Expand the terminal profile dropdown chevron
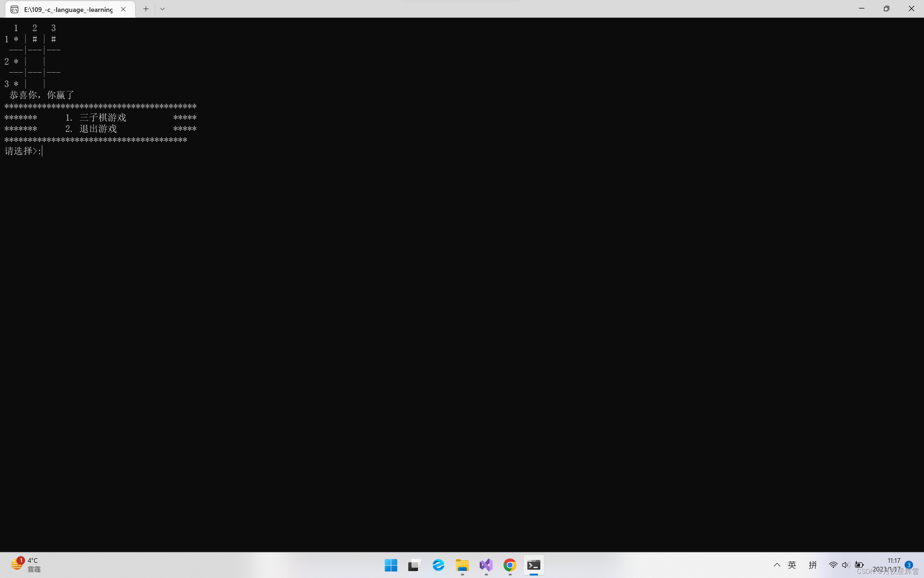 (x=162, y=9)
